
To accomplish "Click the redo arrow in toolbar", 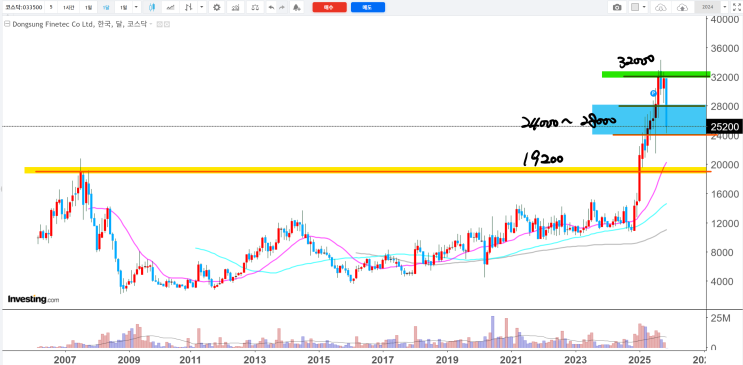I will point(282,8).
